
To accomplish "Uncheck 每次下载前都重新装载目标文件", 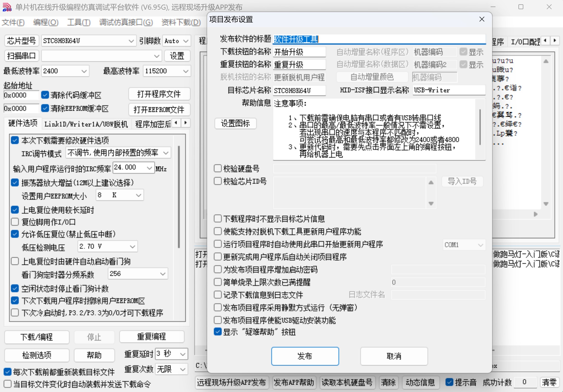I will click(8, 372).
